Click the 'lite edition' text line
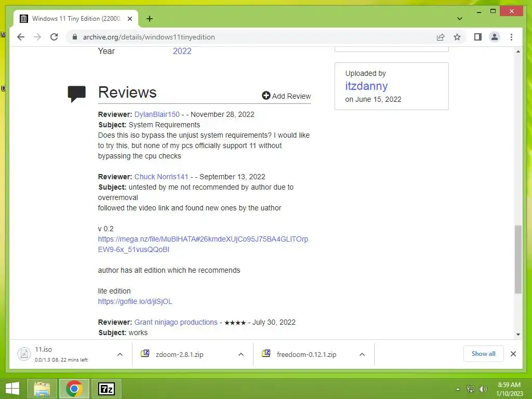The width and height of the screenshot is (532, 399). click(x=114, y=291)
